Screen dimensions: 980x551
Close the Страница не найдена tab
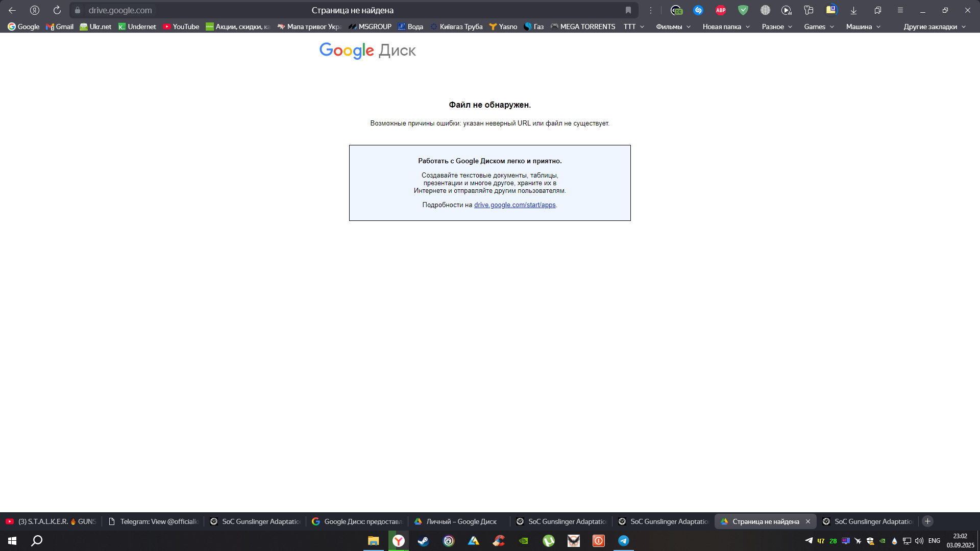tap(808, 521)
